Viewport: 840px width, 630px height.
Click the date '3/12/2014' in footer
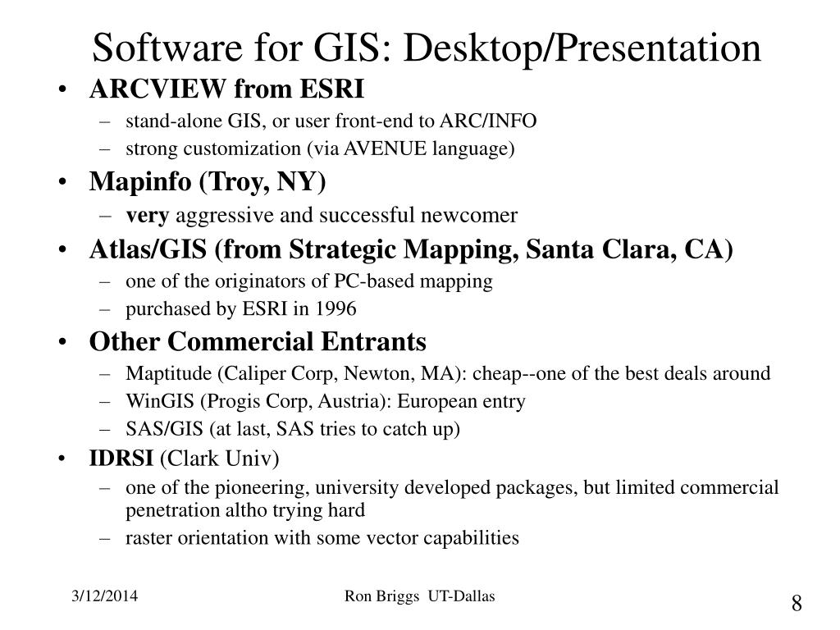coord(104,596)
